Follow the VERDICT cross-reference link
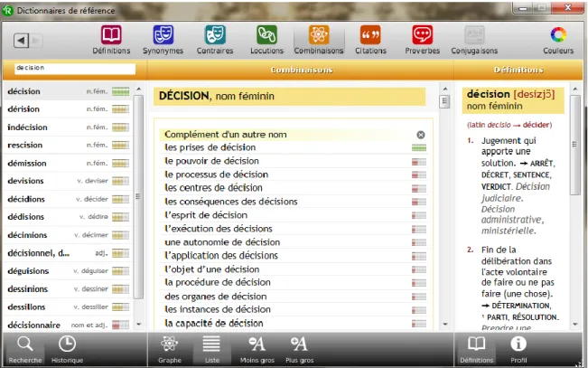The width and height of the screenshot is (588, 368). (496, 186)
